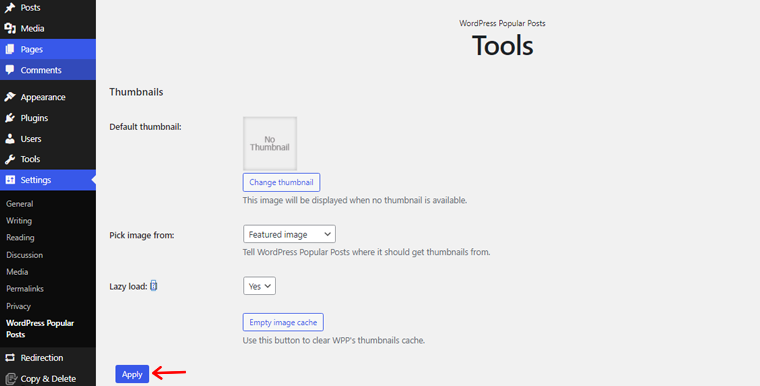This screenshot has height=386, width=760.
Task: Open the Lazy load Yes dropdown
Action: click(259, 286)
